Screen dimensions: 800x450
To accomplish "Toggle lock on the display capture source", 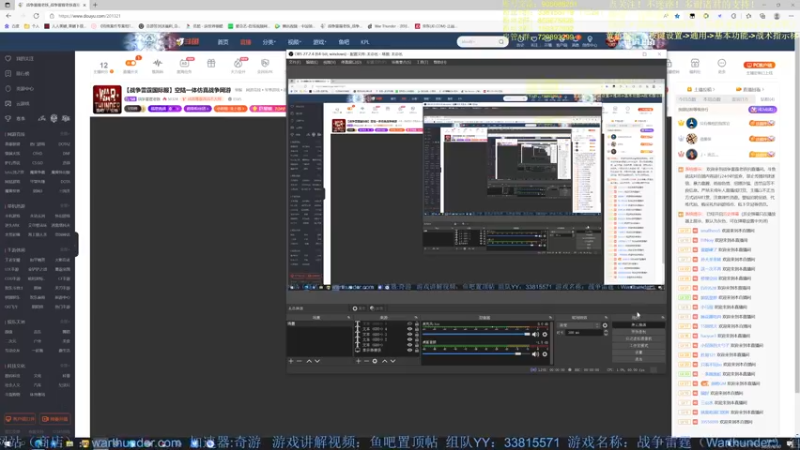I will (x=416, y=351).
